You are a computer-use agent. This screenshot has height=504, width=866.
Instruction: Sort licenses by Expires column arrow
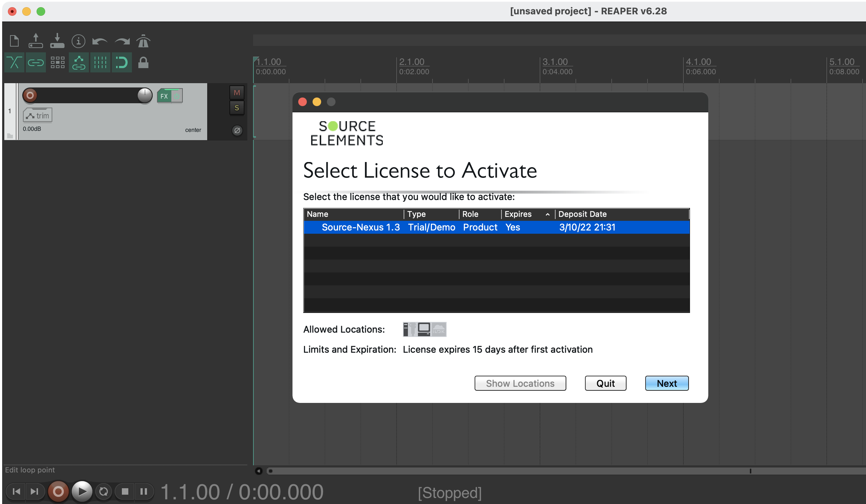pyautogui.click(x=547, y=214)
